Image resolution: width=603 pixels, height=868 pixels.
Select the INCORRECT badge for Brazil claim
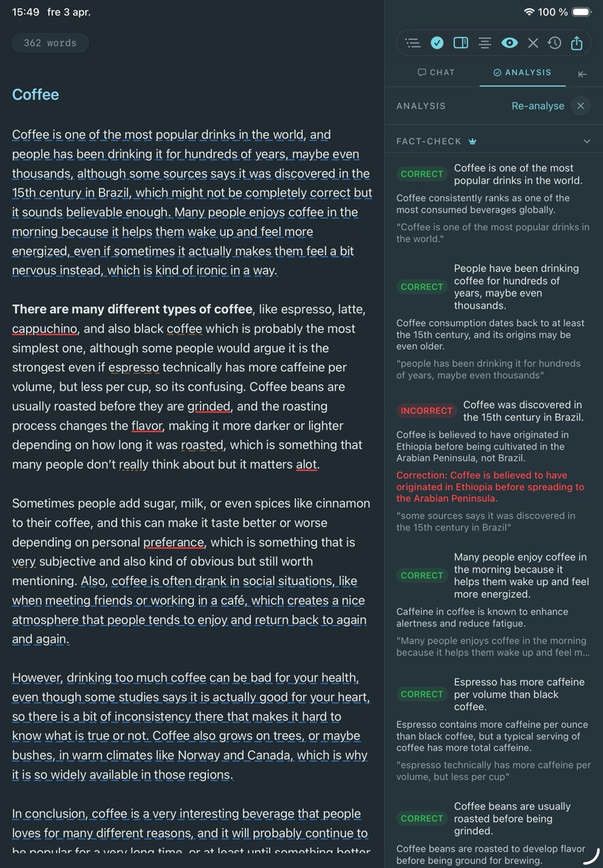tap(426, 411)
